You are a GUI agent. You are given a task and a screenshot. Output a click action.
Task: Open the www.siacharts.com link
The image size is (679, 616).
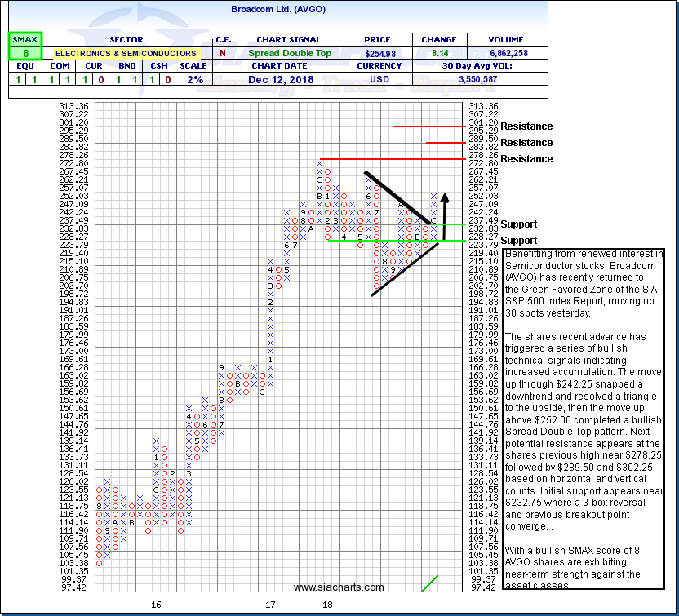339,587
